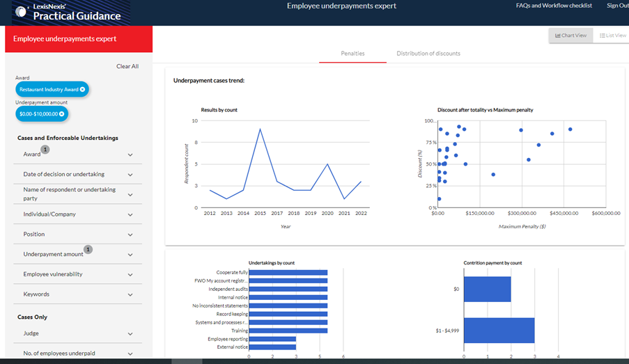Expand Name of respondent or undertaking party

click(x=130, y=195)
